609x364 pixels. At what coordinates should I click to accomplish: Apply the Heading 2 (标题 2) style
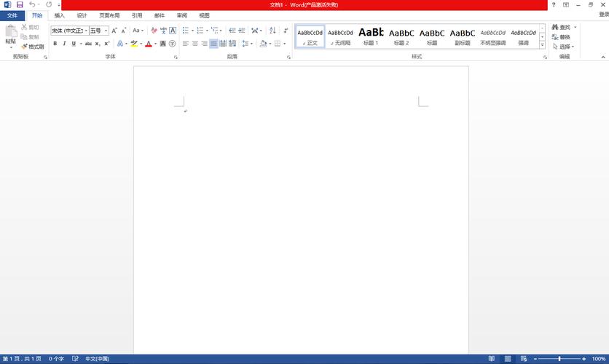pyautogui.click(x=401, y=36)
